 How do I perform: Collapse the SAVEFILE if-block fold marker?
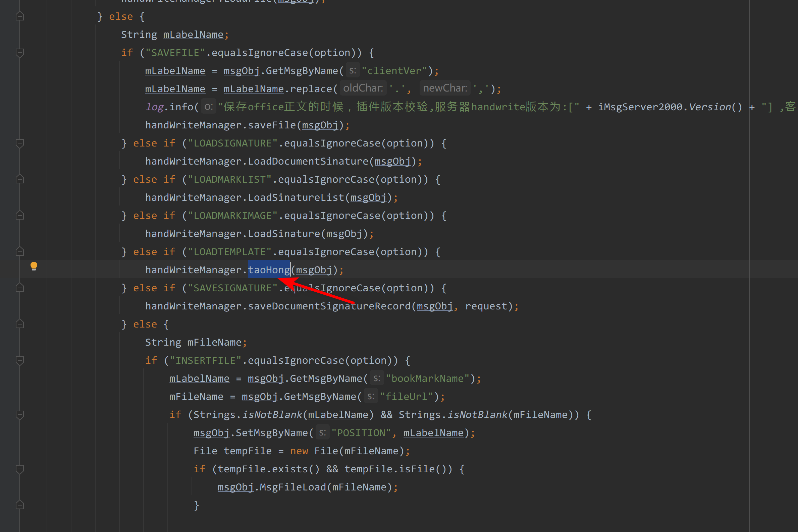(20, 53)
